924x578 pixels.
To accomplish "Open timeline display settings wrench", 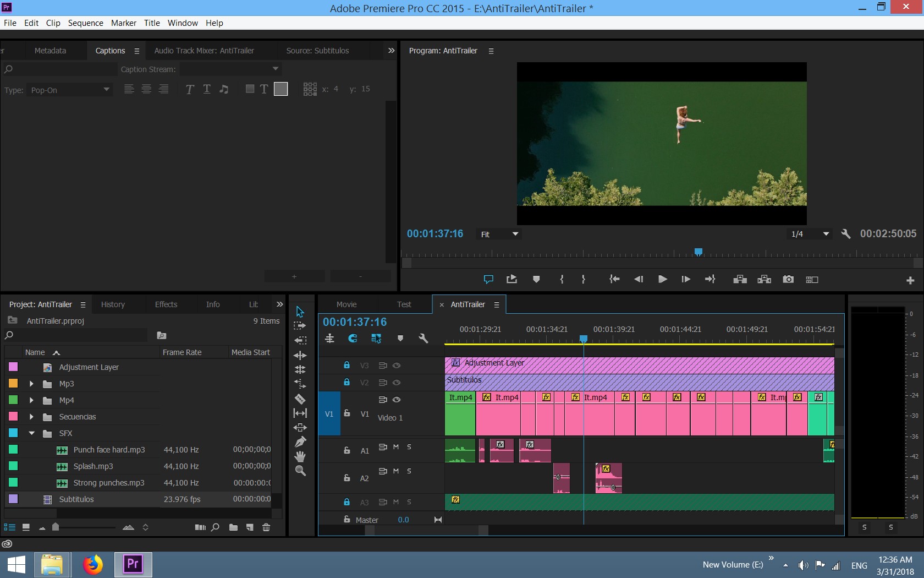I will click(x=424, y=339).
